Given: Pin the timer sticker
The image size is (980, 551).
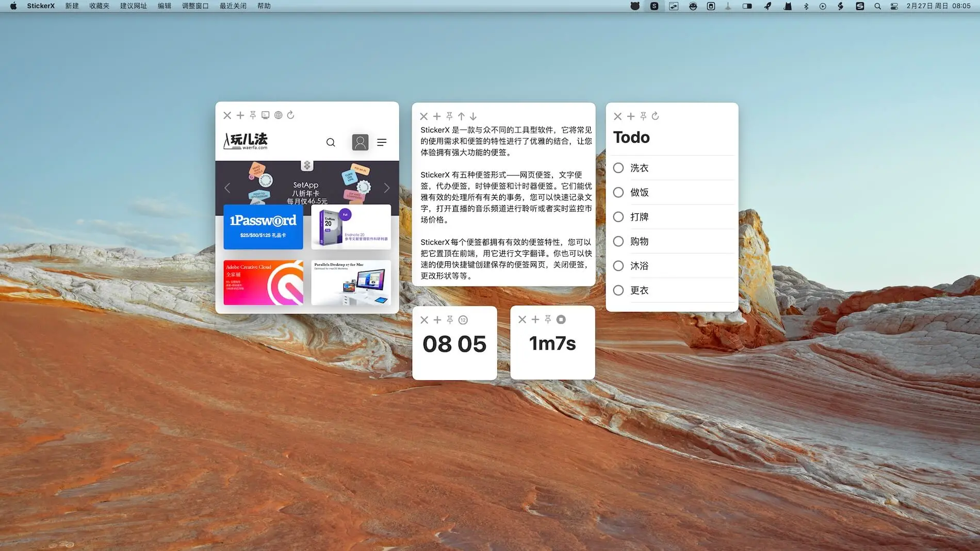Looking at the screenshot, I should pos(548,320).
